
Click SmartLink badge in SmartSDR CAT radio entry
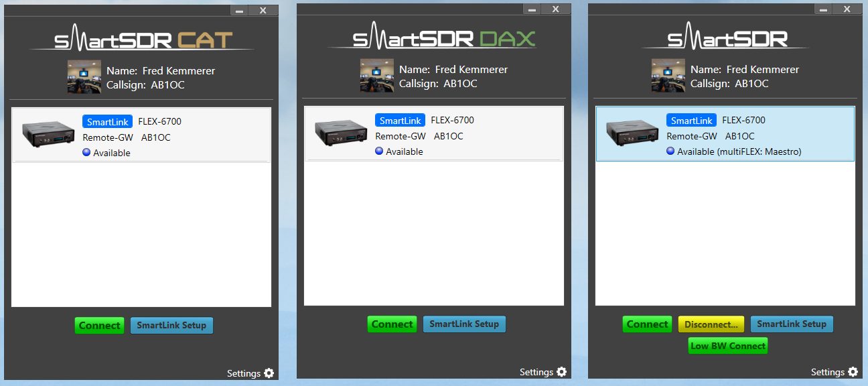[107, 122]
